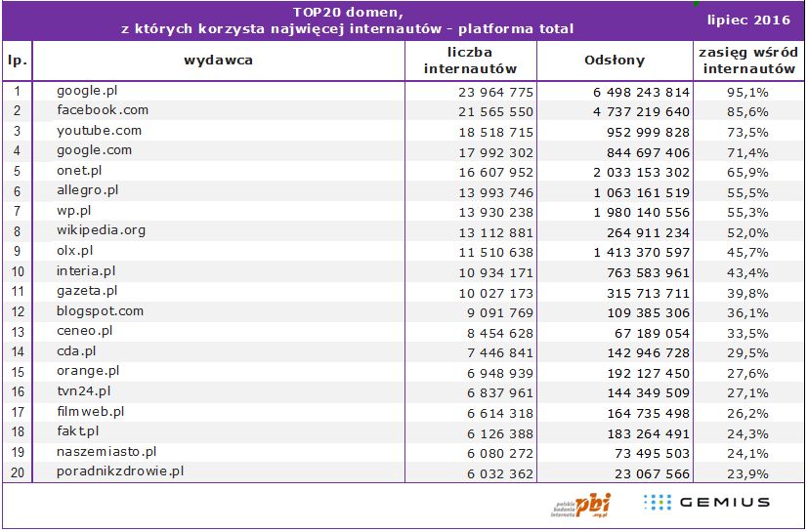
Task: Select the page views value 1 413 370 597
Action: tap(641, 253)
